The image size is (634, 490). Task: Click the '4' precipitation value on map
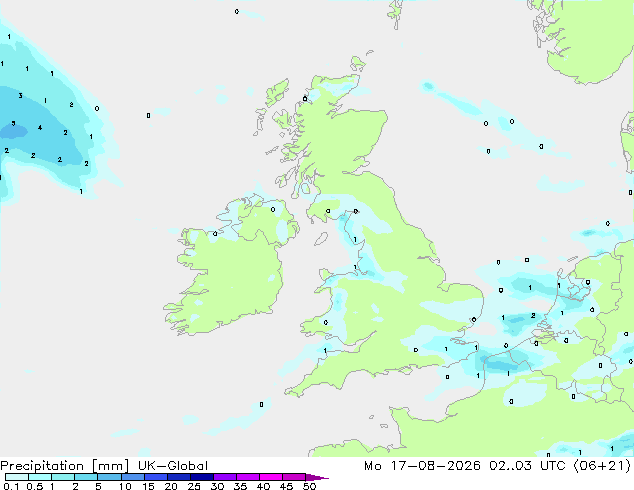40,128
